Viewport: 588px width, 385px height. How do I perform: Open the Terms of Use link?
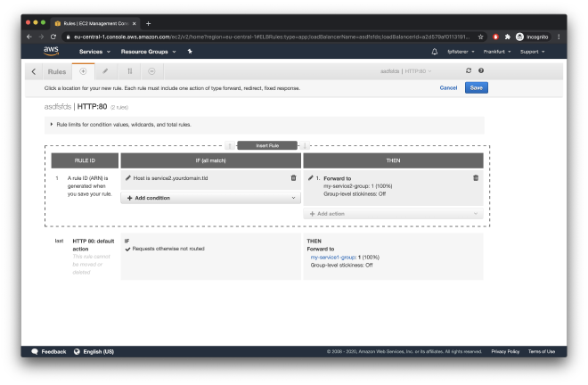tap(542, 352)
